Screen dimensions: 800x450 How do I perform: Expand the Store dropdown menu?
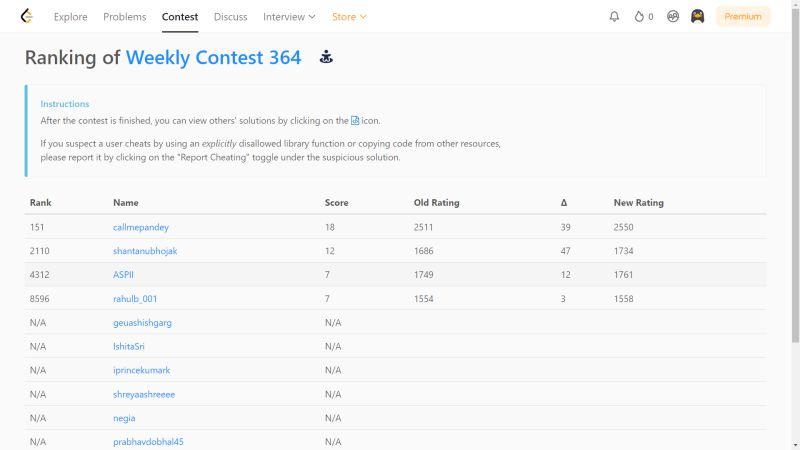pos(349,16)
